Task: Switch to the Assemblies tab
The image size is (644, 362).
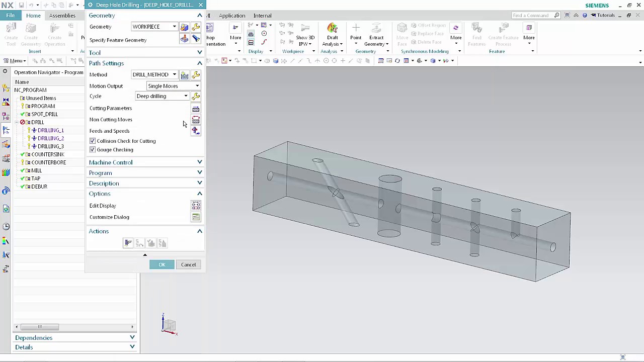Action: (x=62, y=16)
